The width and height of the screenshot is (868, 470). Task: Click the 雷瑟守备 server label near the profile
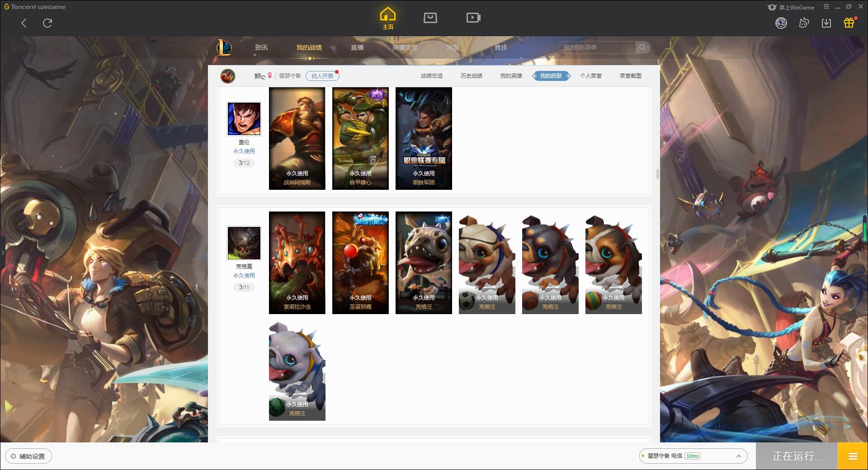290,76
